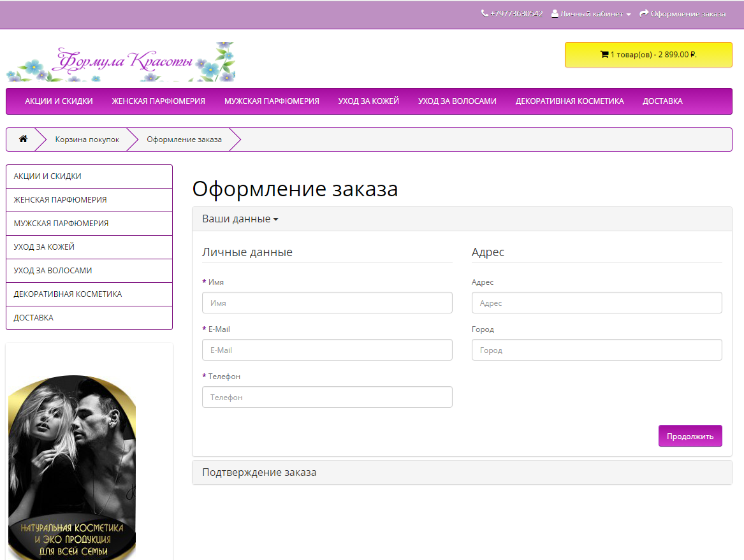Click the home icon in breadcrumb bar
The image size is (744, 560).
(24, 139)
